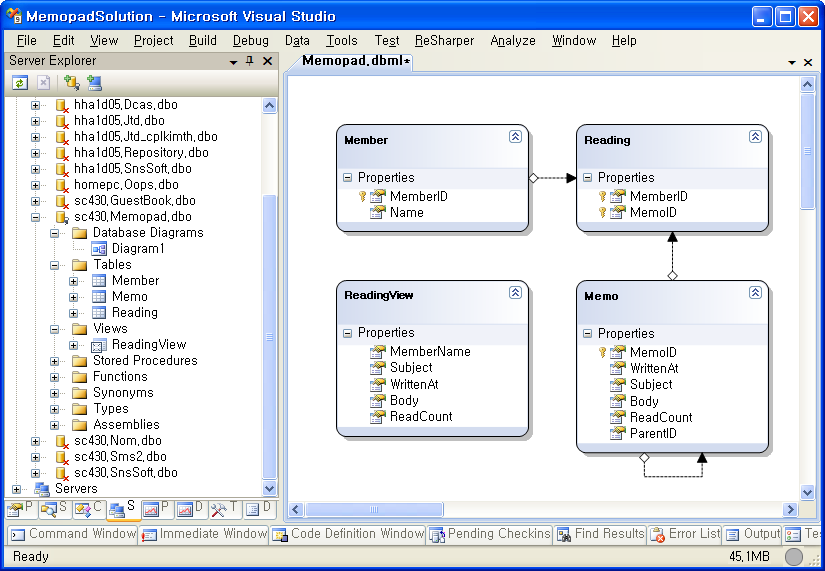Switch to the Toolbox T panel tab

pos(225,508)
